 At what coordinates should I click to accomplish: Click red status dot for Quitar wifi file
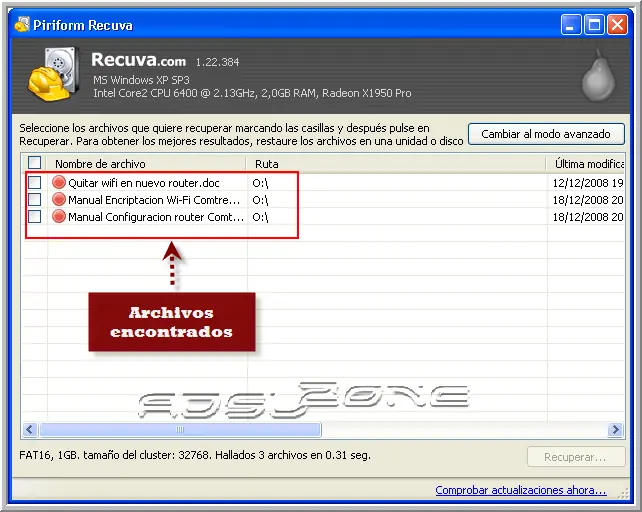click(x=59, y=182)
